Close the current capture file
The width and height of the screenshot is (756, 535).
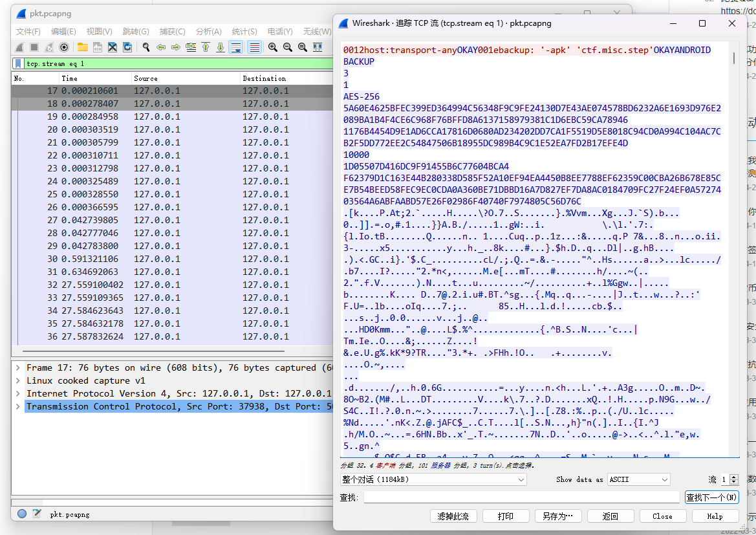(113, 47)
